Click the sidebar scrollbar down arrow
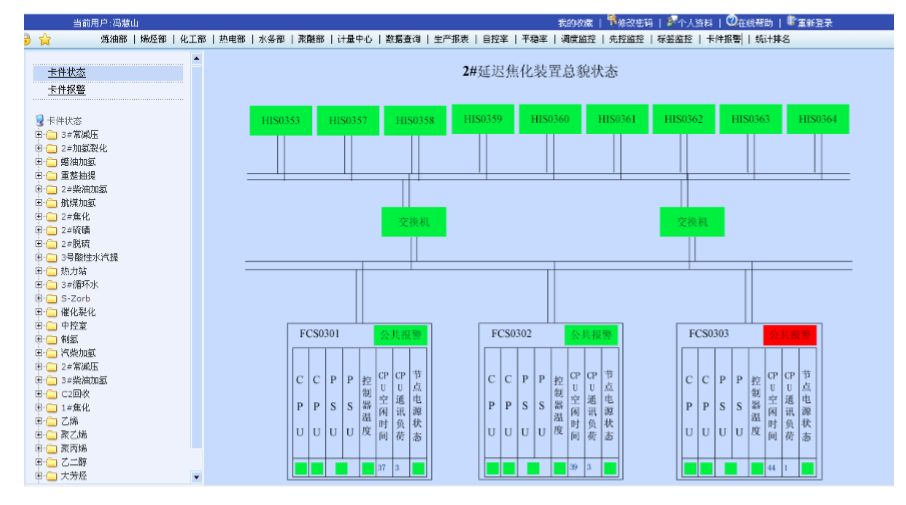The height and width of the screenshot is (505, 906). (x=196, y=477)
